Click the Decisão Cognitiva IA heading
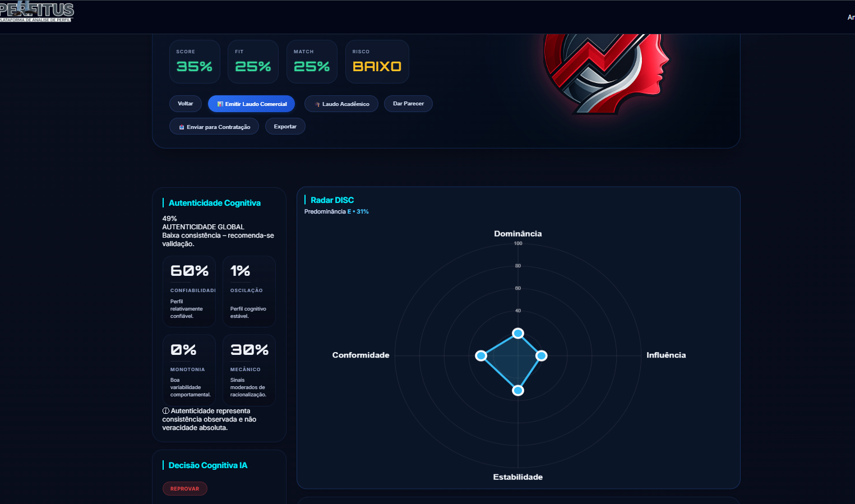855x504 pixels. tap(208, 465)
